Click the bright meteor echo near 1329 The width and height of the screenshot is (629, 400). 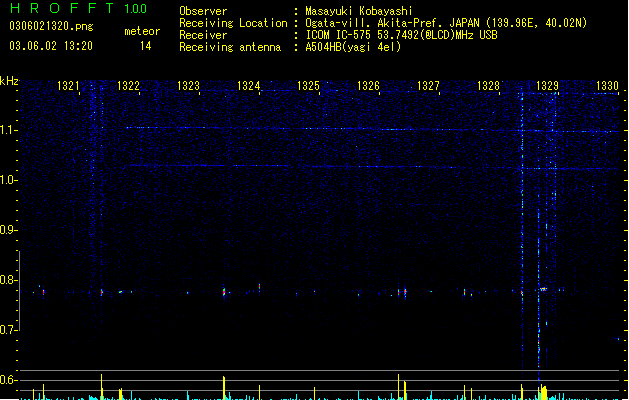pos(543,289)
